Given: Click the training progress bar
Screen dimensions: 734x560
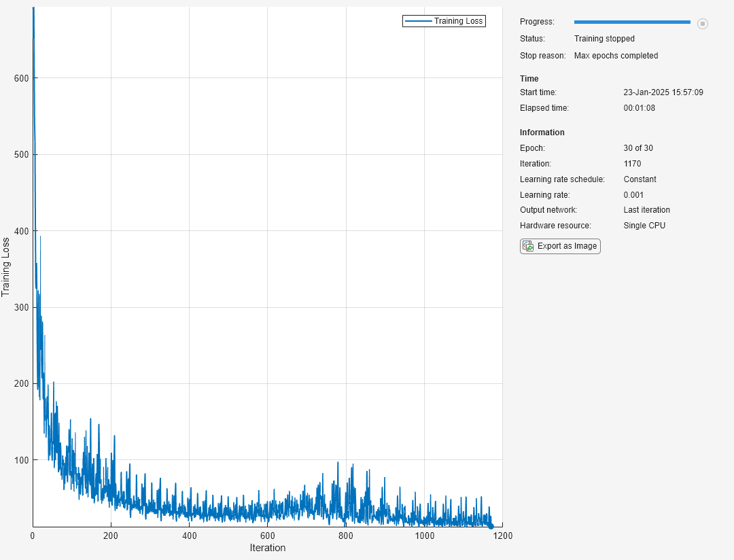Looking at the screenshot, I should point(632,22).
